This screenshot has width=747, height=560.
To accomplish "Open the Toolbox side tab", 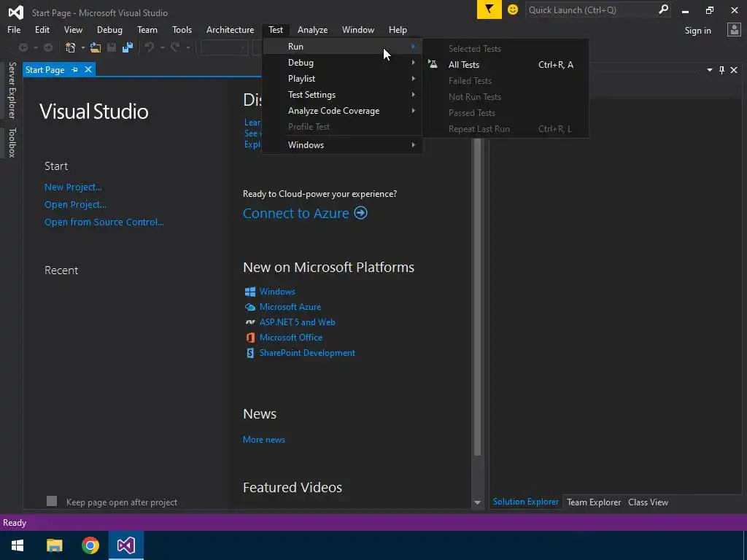I will click(x=12, y=142).
